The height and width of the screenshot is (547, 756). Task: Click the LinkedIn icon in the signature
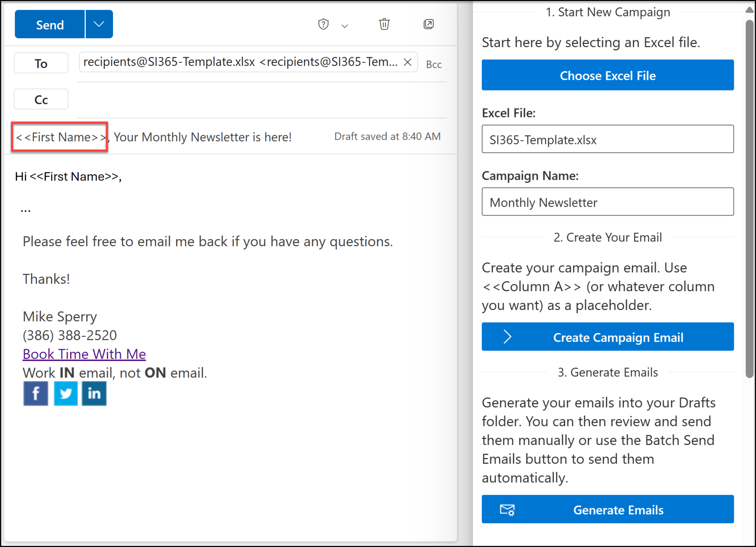94,393
